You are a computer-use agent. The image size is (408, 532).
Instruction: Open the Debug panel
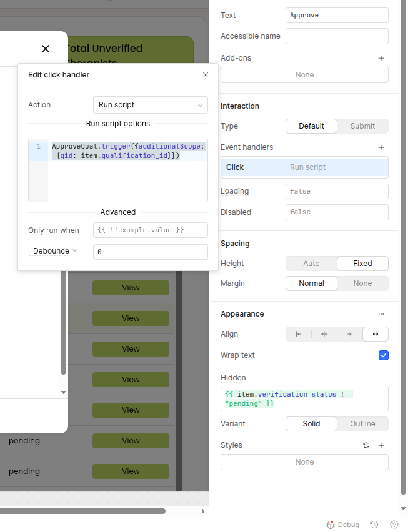343,525
